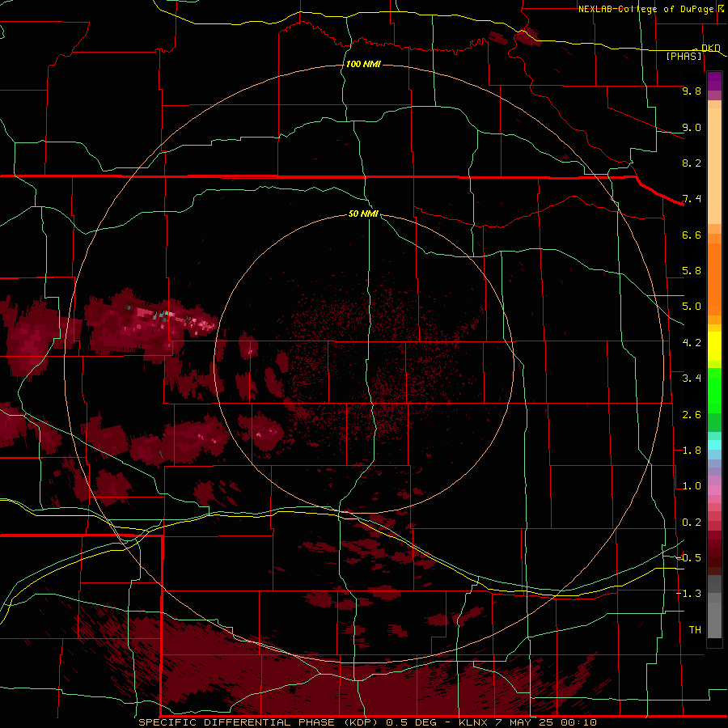Click the 5.0 scale value
Viewport: 728px width, 728px height.
[692, 307]
